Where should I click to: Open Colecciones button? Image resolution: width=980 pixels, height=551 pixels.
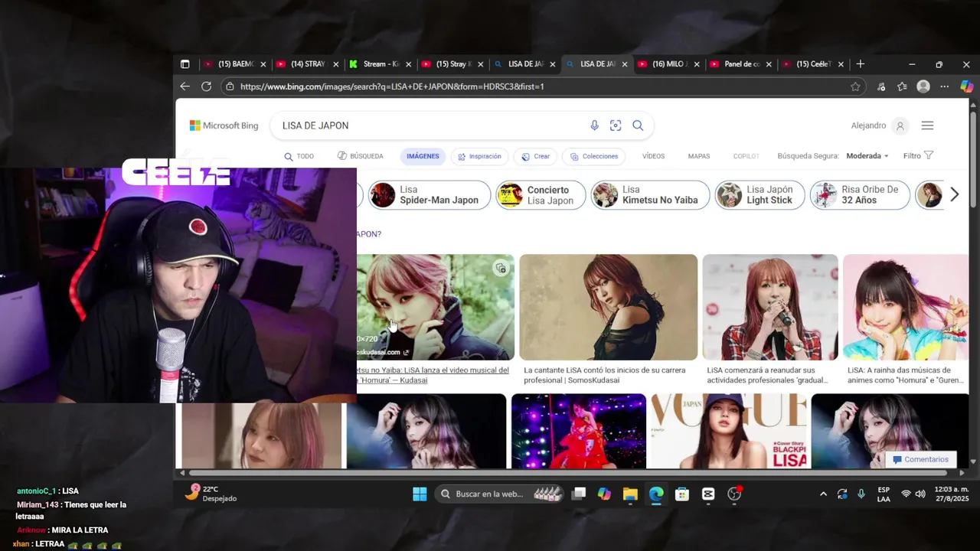coord(594,156)
